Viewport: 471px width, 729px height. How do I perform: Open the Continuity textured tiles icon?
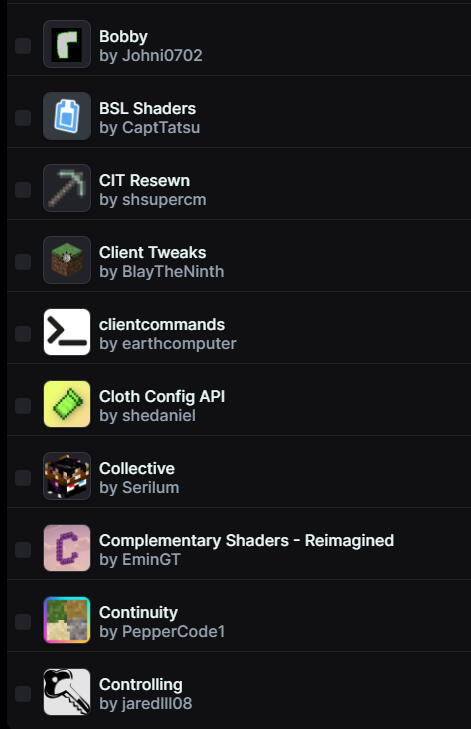(67, 620)
